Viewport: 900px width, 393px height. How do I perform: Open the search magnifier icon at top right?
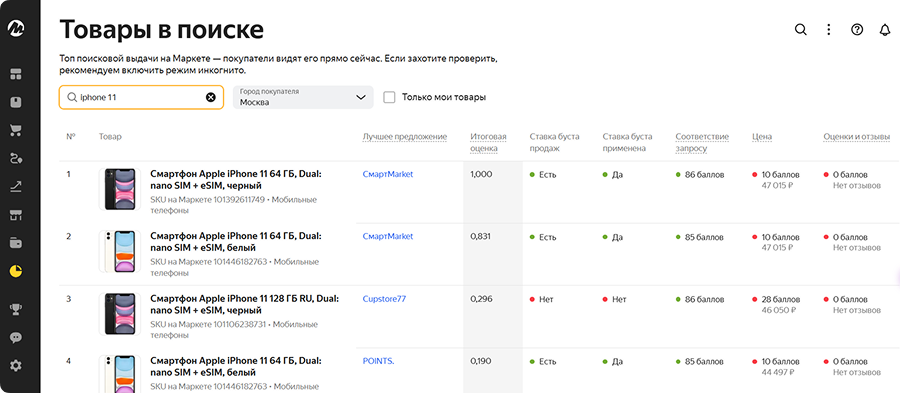click(x=800, y=30)
